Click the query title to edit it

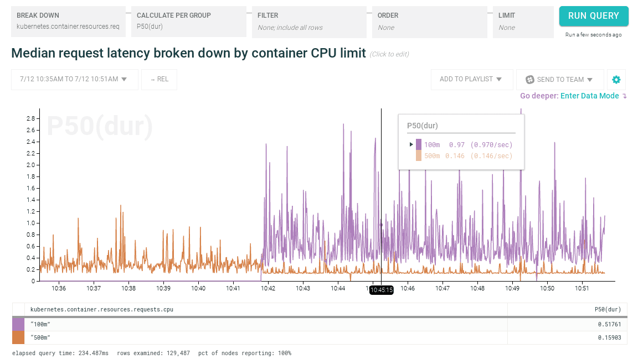188,53
